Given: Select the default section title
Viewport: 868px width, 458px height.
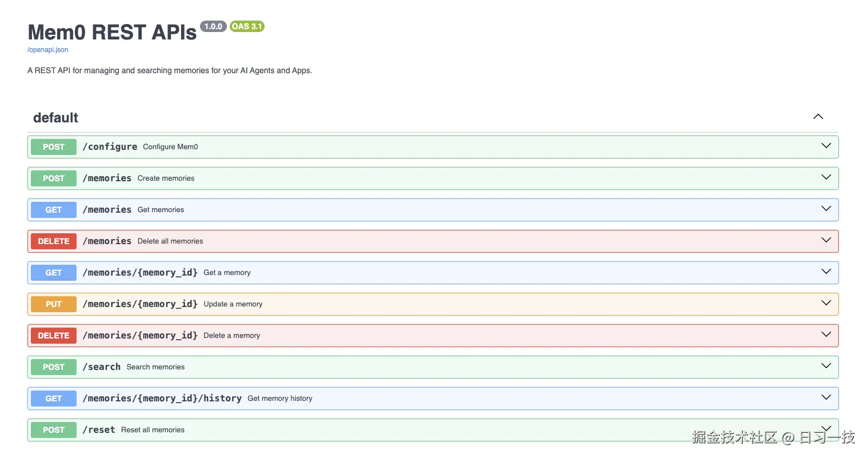Looking at the screenshot, I should (55, 118).
